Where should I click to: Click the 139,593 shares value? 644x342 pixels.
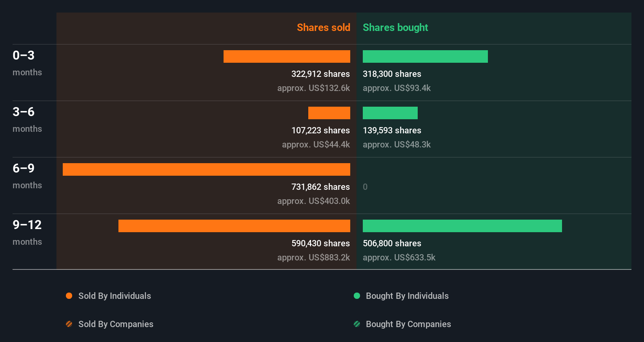point(392,130)
